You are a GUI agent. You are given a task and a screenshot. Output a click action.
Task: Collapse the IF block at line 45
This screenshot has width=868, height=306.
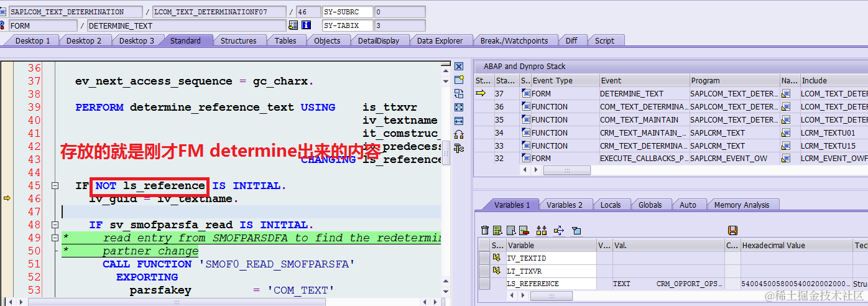tap(55, 185)
